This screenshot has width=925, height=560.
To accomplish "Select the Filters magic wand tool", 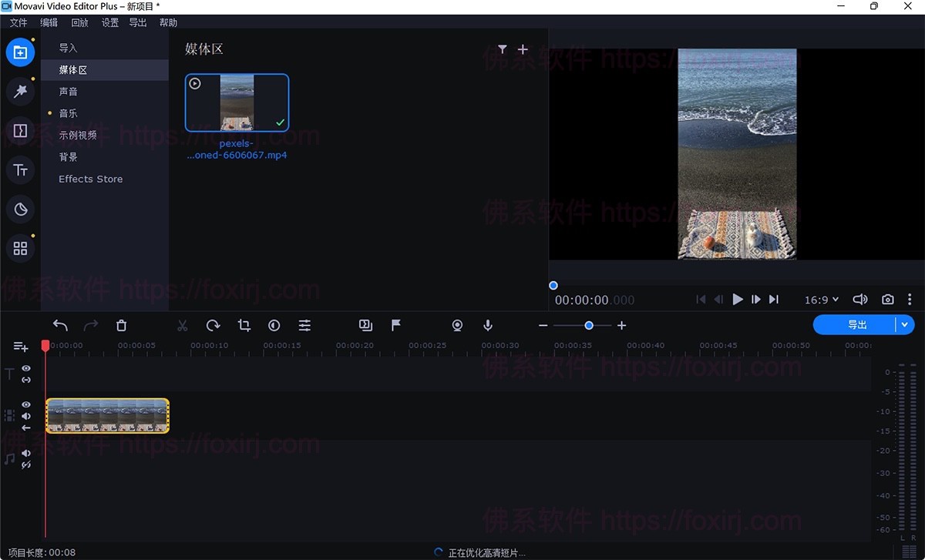I will pyautogui.click(x=19, y=91).
